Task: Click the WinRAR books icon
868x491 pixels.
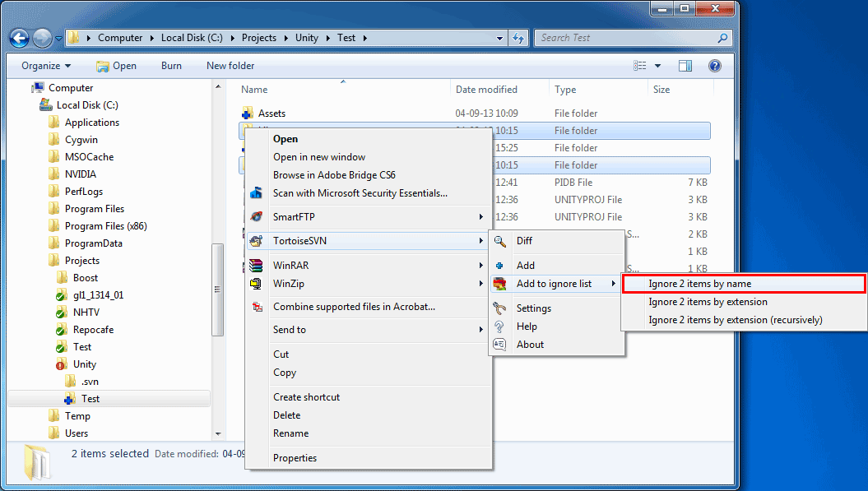Action: (x=256, y=265)
